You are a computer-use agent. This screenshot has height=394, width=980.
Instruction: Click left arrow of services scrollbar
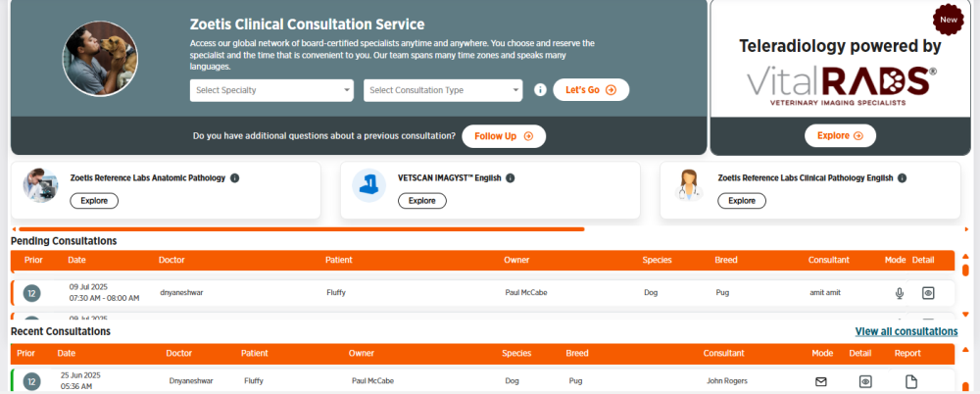click(x=14, y=229)
